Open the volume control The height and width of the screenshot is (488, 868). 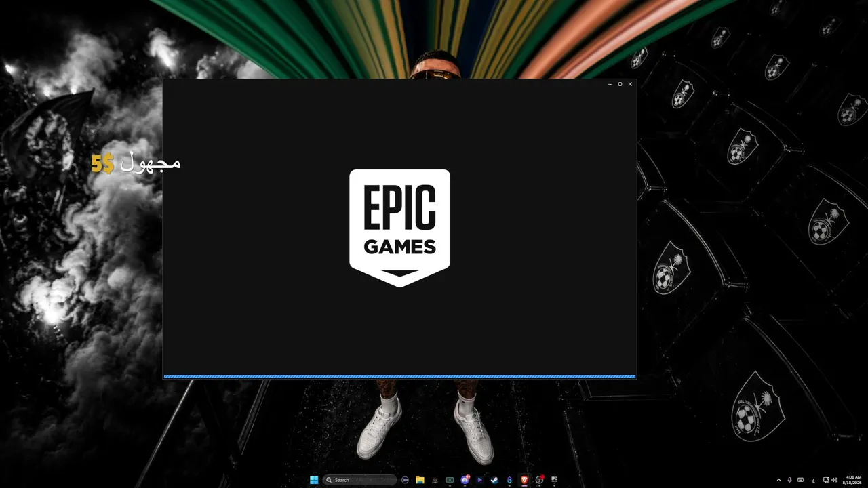[x=834, y=480]
